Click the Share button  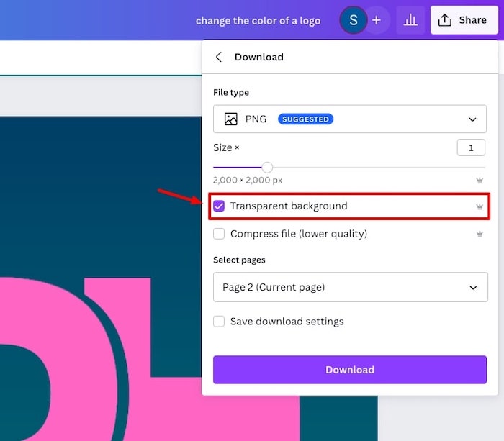tap(464, 20)
